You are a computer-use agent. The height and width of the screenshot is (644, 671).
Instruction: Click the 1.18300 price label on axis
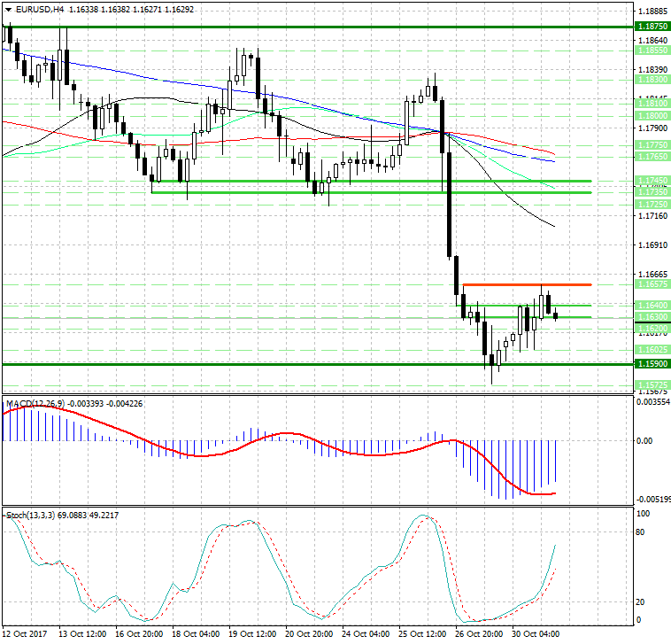(652, 79)
